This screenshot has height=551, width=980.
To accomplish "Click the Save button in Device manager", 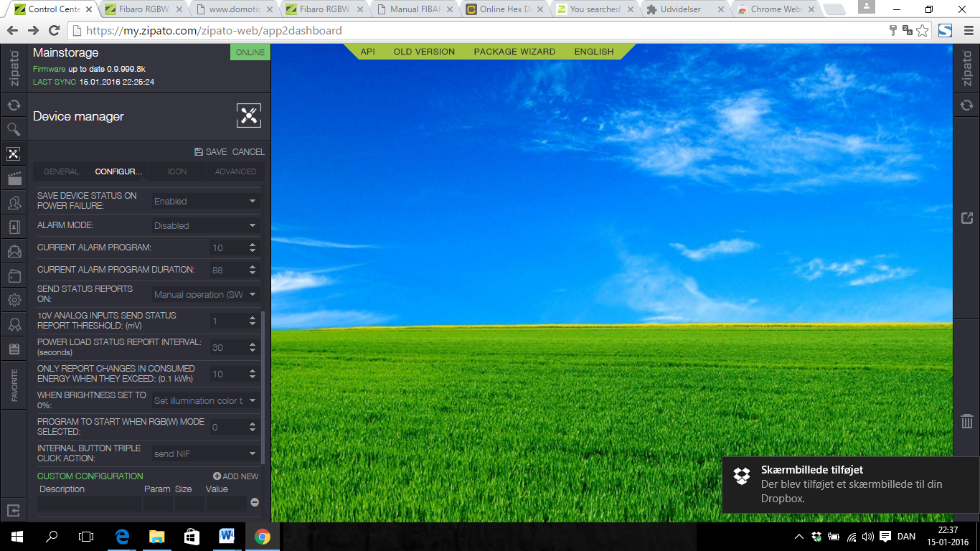I will pyautogui.click(x=210, y=152).
